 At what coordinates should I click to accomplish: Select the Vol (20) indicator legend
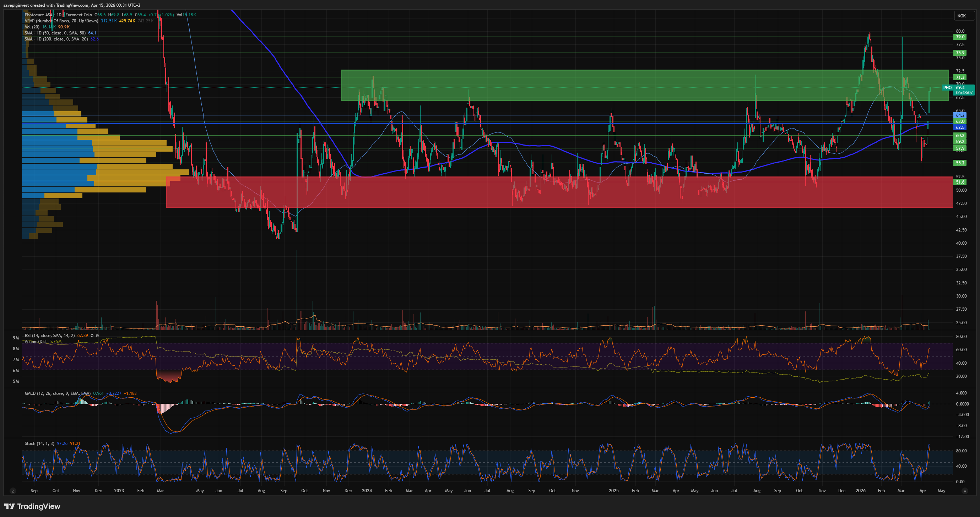pos(32,27)
